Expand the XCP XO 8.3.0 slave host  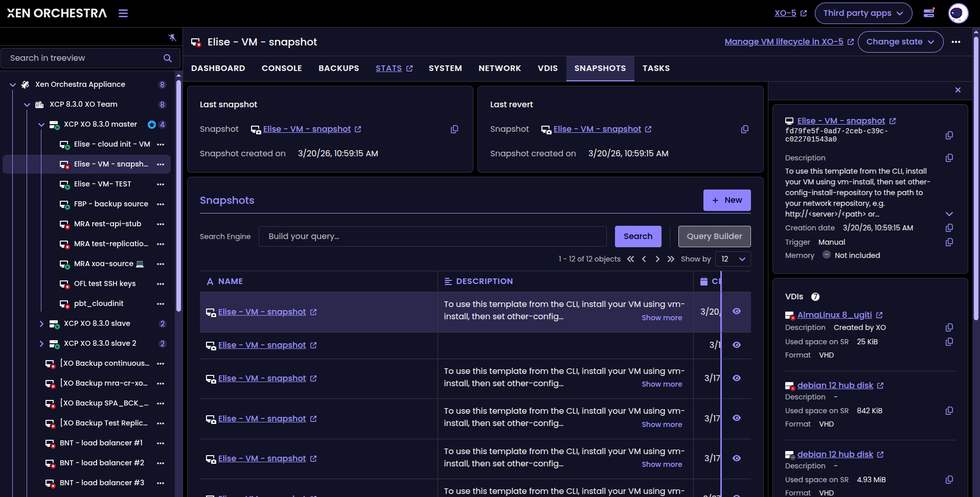tap(41, 323)
